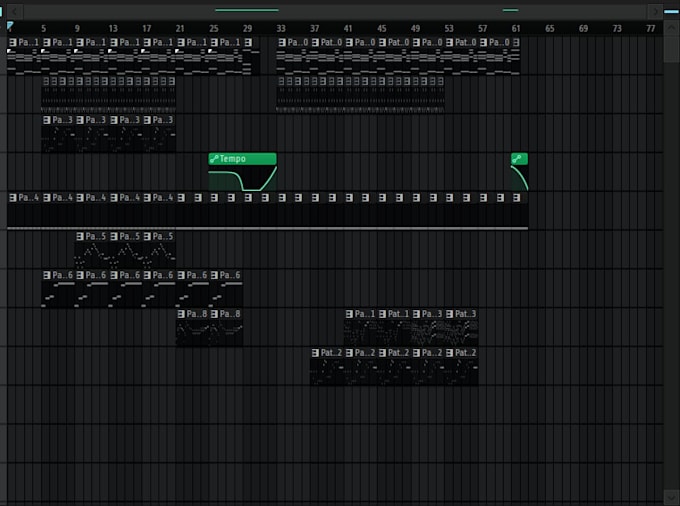Viewport: 680px width, 506px height.
Task: Select the Pa..6 clip title at bar 21
Action: (x=197, y=275)
